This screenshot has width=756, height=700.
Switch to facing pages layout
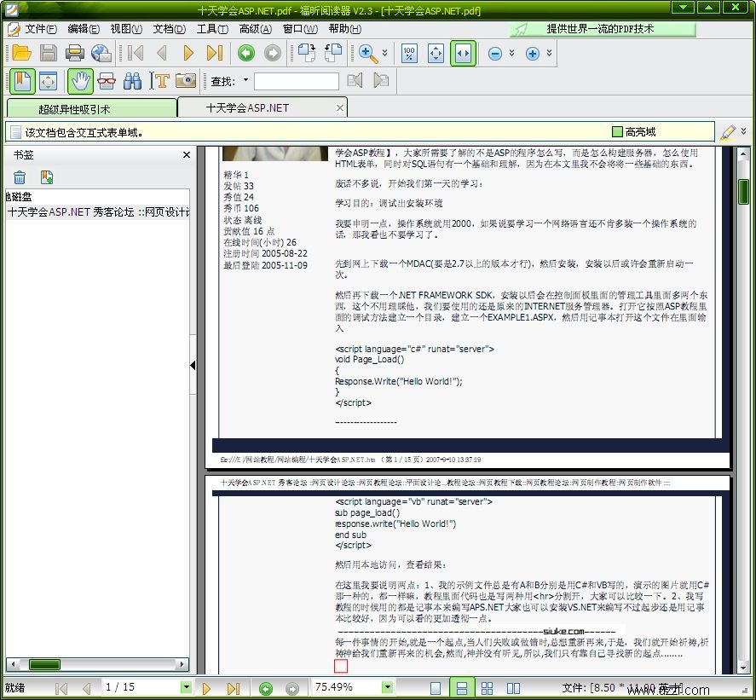(513, 688)
